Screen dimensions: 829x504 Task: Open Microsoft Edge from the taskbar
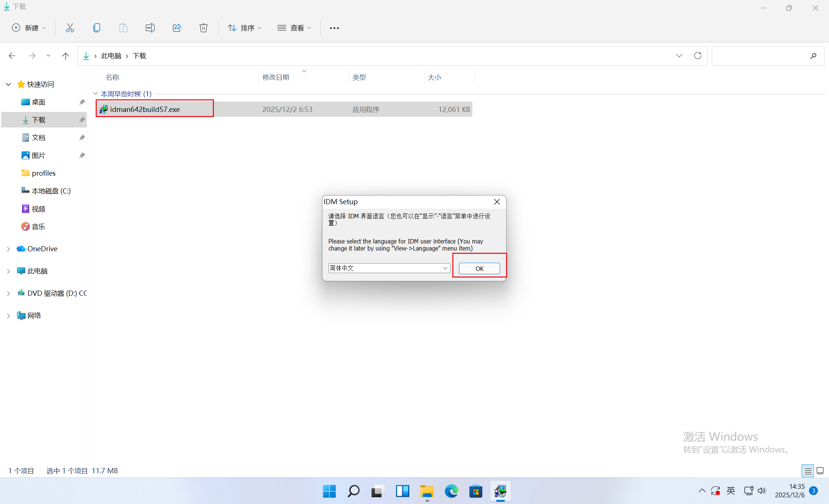tap(451, 491)
